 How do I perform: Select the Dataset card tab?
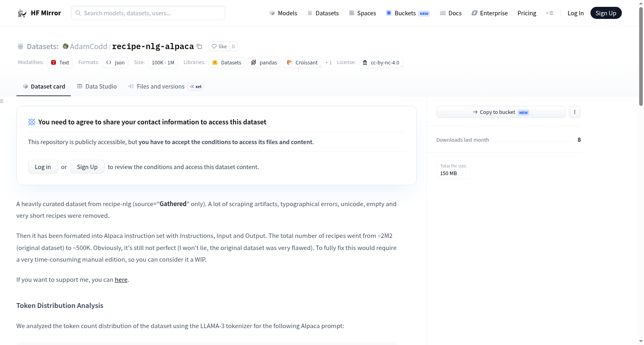click(x=44, y=87)
